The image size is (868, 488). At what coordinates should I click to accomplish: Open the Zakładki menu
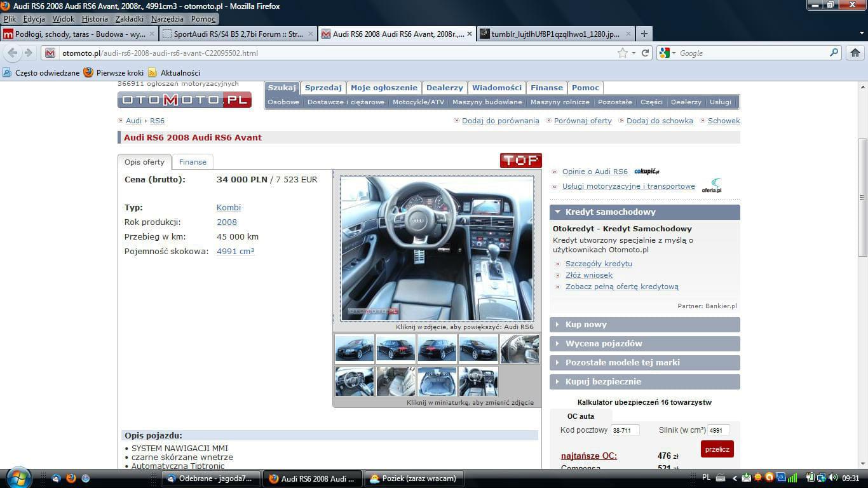tap(130, 19)
